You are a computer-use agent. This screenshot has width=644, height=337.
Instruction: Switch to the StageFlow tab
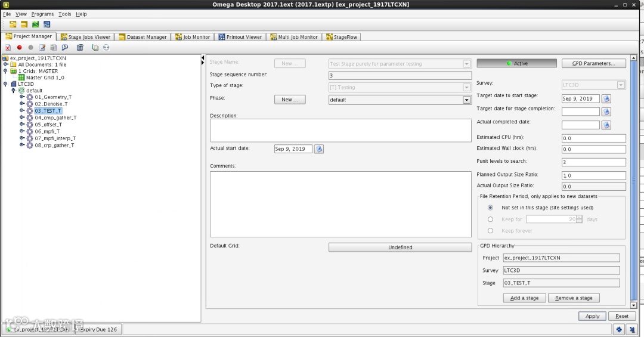(x=342, y=37)
